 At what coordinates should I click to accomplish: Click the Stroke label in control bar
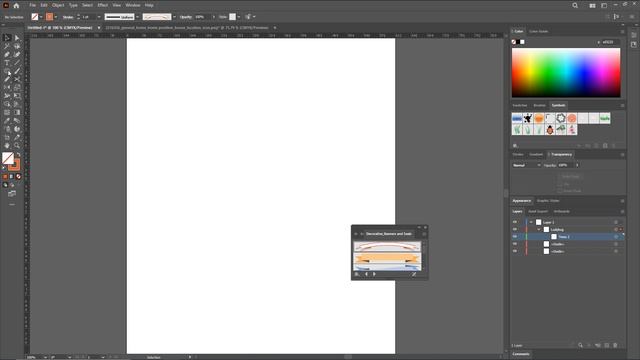coord(68,17)
